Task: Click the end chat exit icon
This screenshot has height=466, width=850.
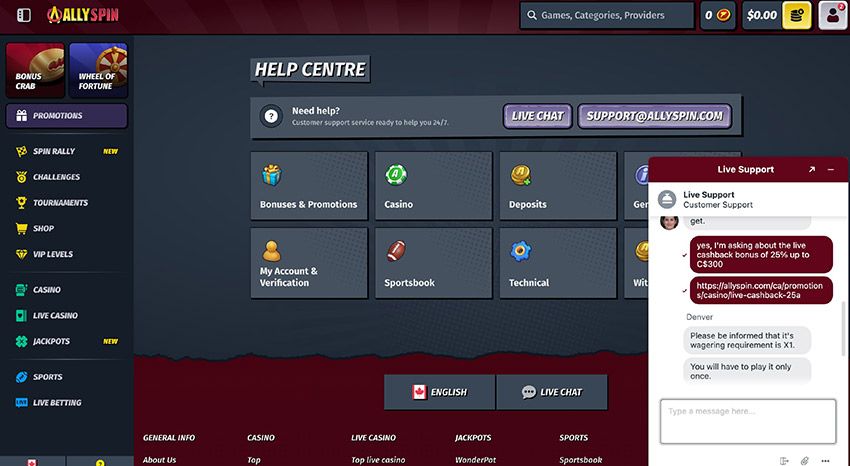Action: pyautogui.click(x=784, y=461)
